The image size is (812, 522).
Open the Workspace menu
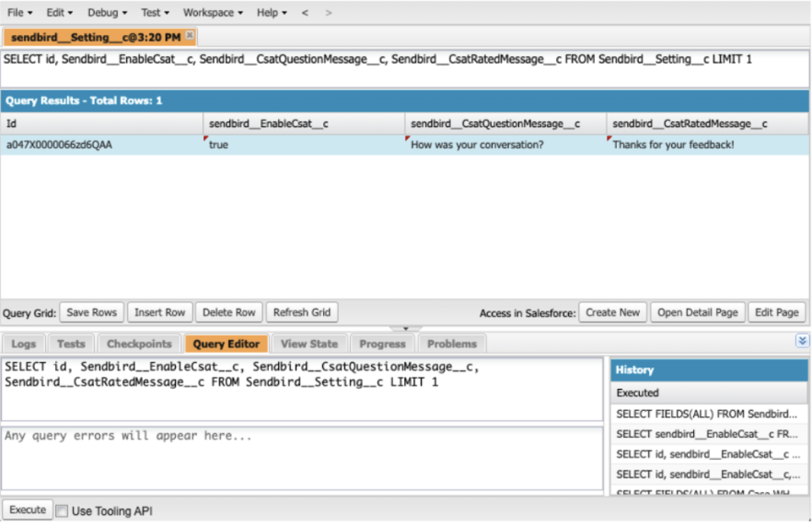click(213, 12)
